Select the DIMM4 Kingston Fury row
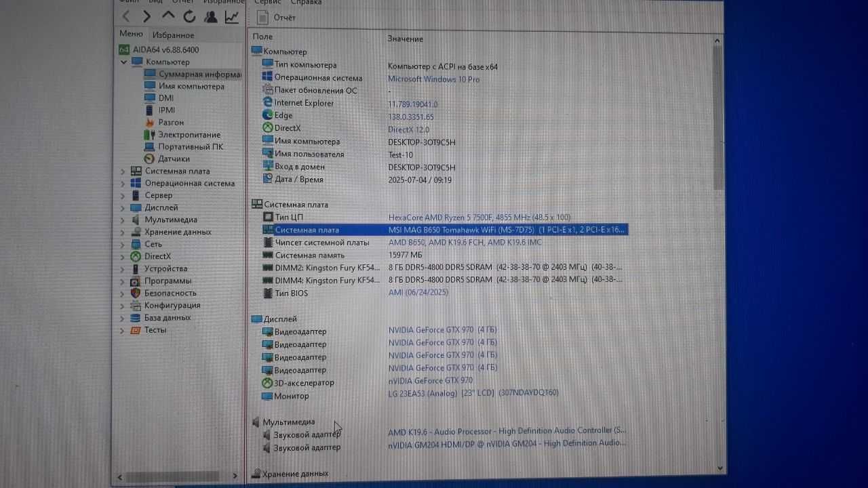The height and width of the screenshot is (488, 868). pos(444,280)
